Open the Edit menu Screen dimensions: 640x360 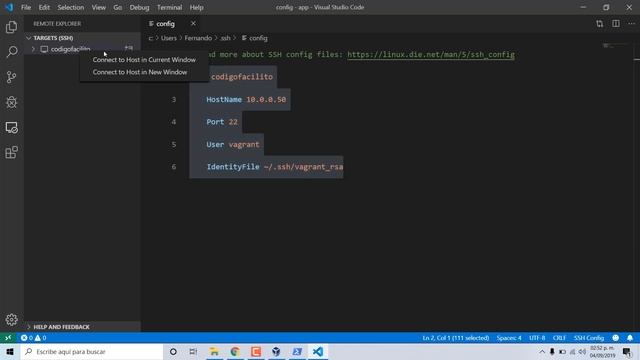[x=44, y=7]
